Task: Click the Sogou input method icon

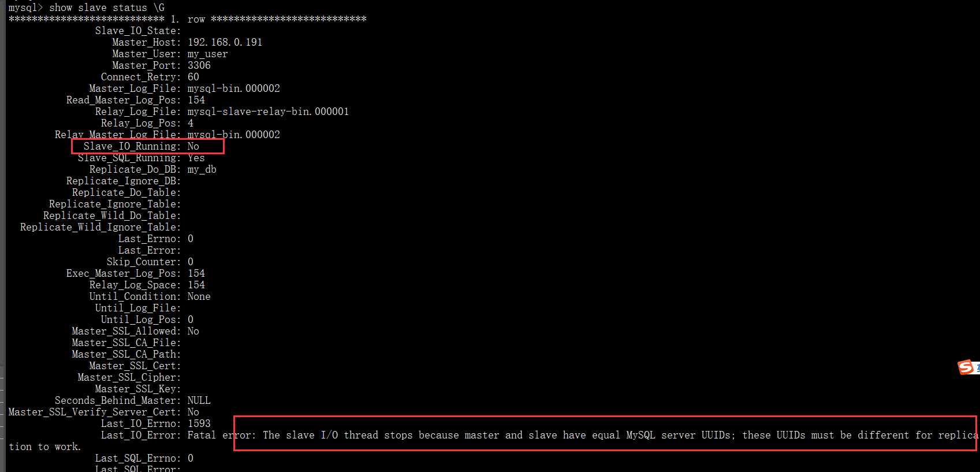Action: pyautogui.click(x=966, y=367)
